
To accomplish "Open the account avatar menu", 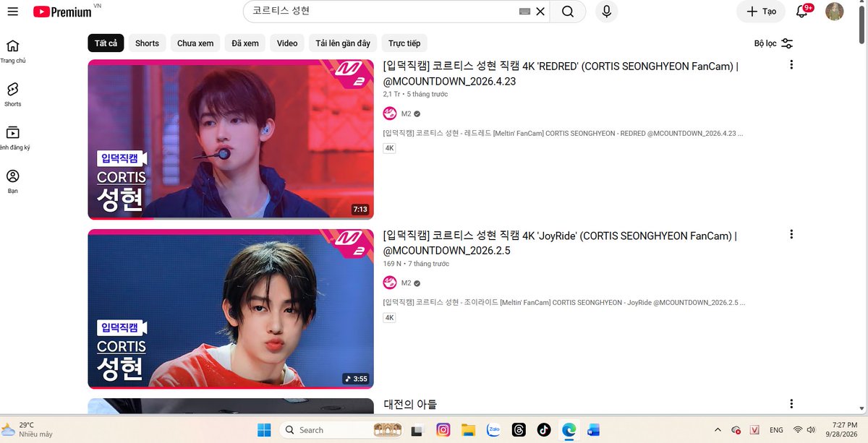I will point(834,12).
